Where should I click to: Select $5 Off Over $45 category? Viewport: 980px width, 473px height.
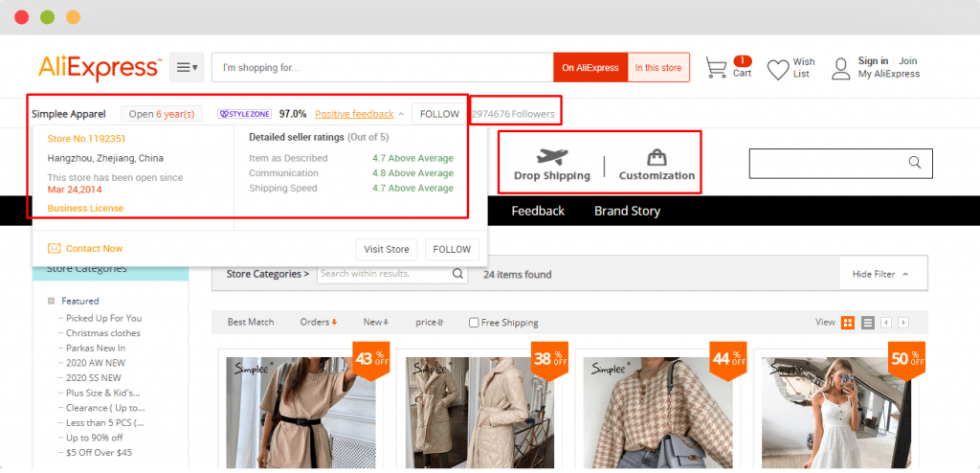click(x=99, y=452)
